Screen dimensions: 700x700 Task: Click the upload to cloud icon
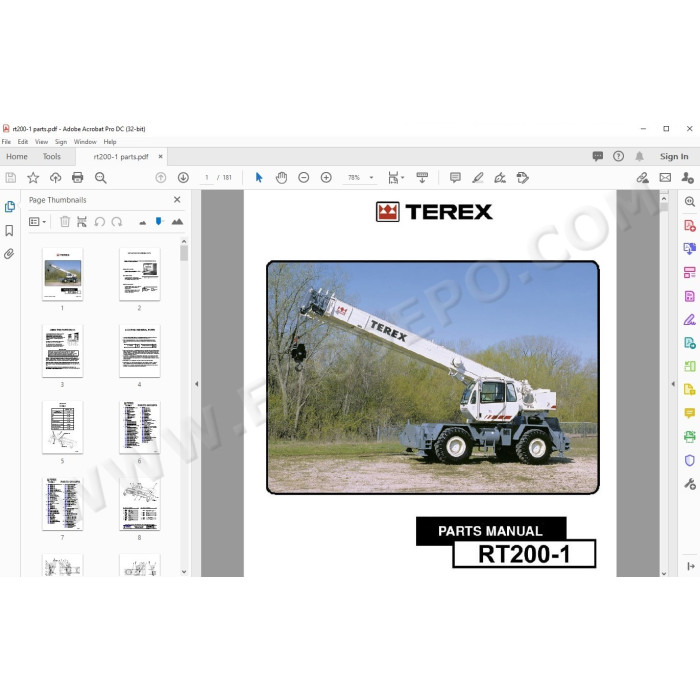point(55,178)
